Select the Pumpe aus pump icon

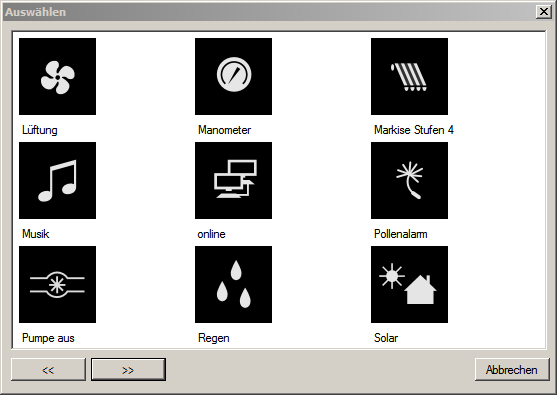57,285
